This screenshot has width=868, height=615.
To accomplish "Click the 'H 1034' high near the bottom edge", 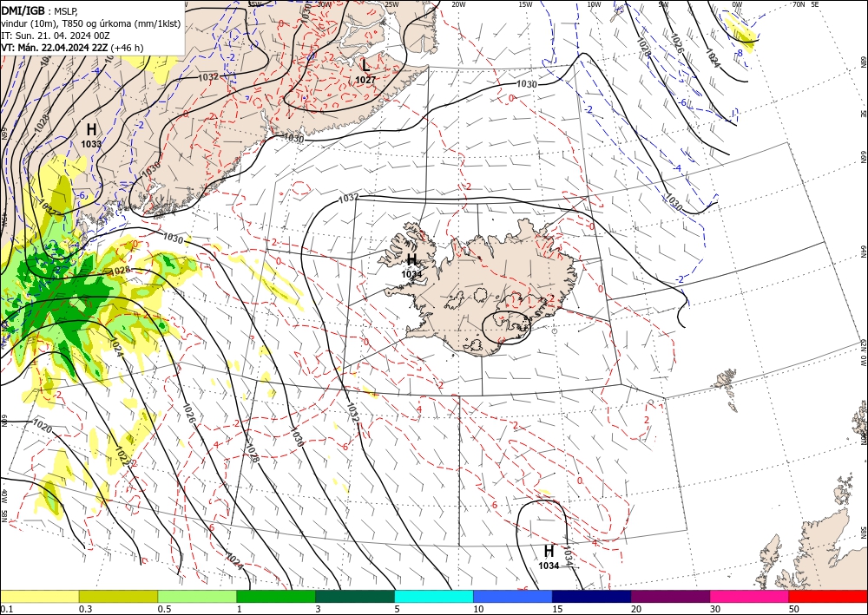I will pos(549,558).
